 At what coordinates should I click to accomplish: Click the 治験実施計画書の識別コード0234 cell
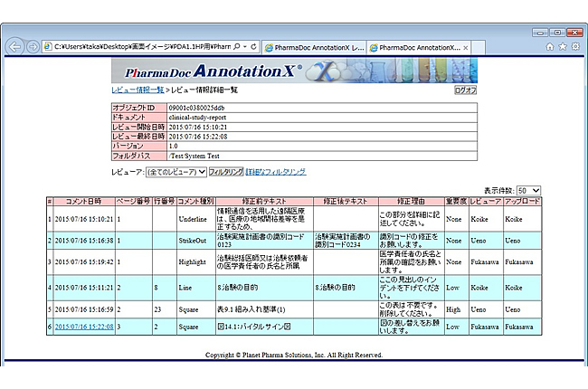click(x=346, y=241)
